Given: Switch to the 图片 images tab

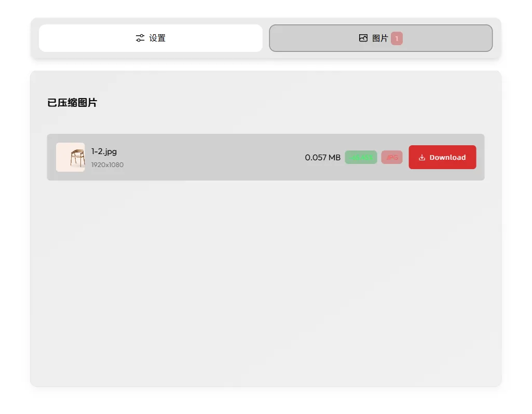Looking at the screenshot, I should point(380,38).
